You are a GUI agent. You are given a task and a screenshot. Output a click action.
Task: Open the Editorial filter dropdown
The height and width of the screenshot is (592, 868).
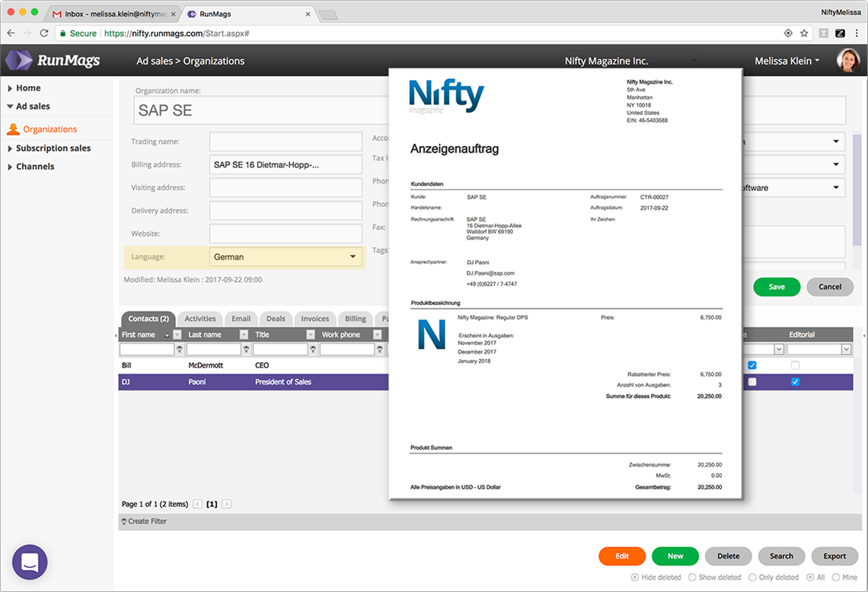point(846,349)
